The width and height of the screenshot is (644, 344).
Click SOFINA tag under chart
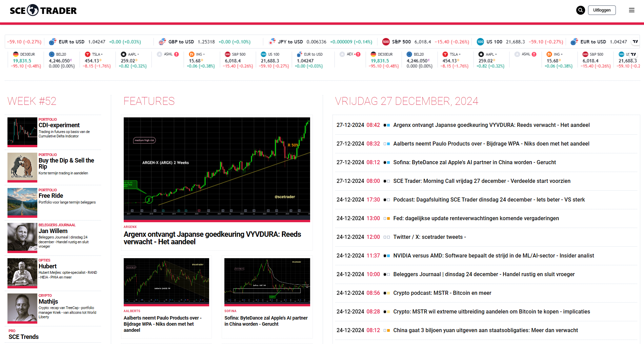[x=230, y=311]
